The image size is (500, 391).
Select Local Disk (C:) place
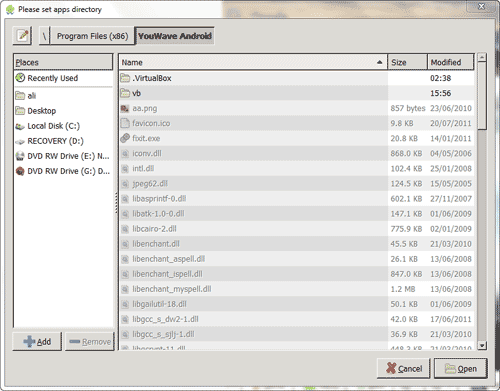point(63,126)
